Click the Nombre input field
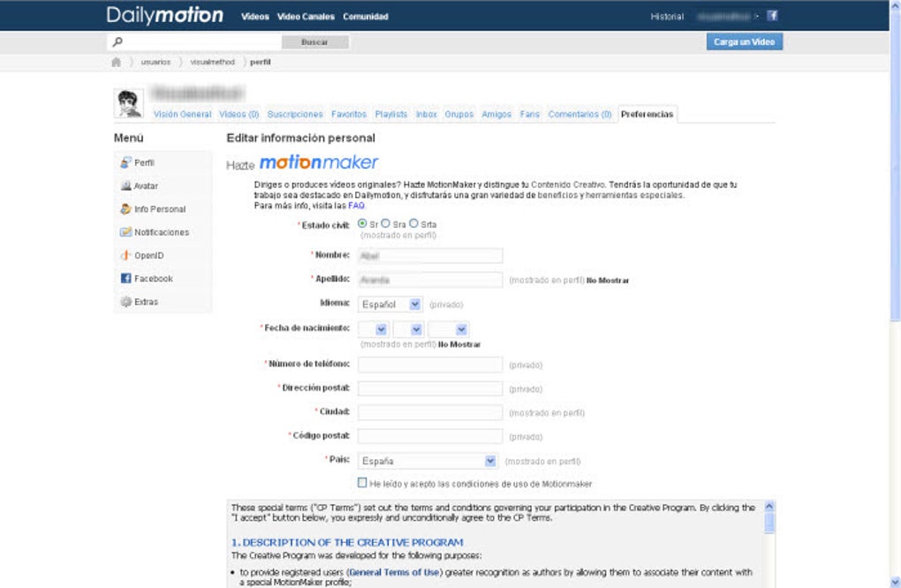Image resolution: width=901 pixels, height=588 pixels. pyautogui.click(x=430, y=255)
